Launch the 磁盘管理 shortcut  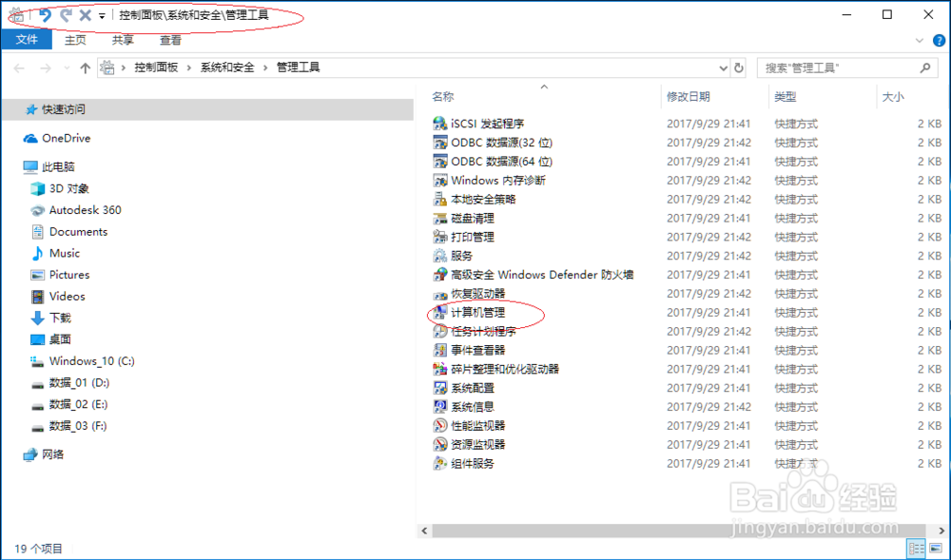[x=475, y=218]
